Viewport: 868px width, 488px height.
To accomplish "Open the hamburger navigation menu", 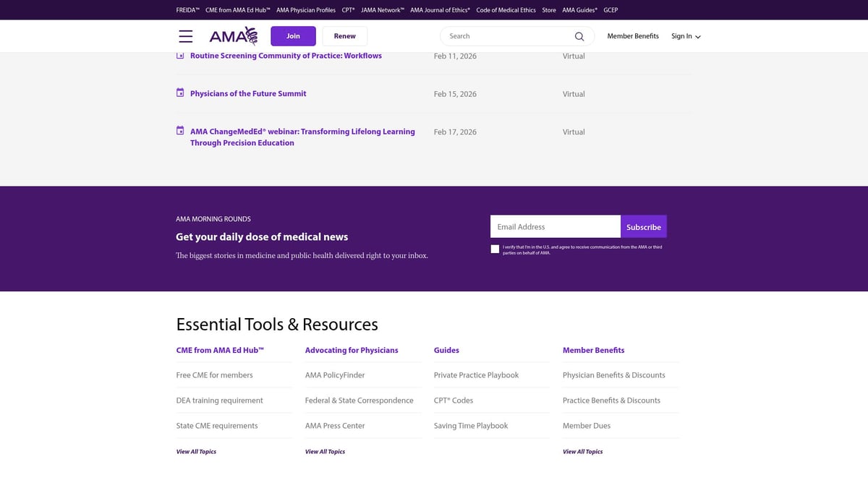I will [186, 35].
